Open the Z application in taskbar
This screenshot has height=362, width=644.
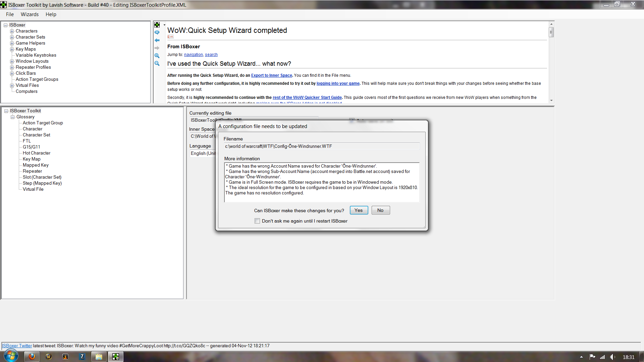[82, 357]
